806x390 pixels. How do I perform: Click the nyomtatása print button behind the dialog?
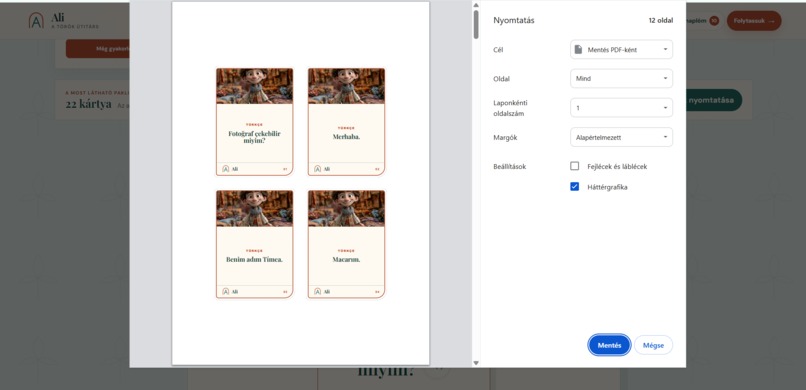coord(713,100)
